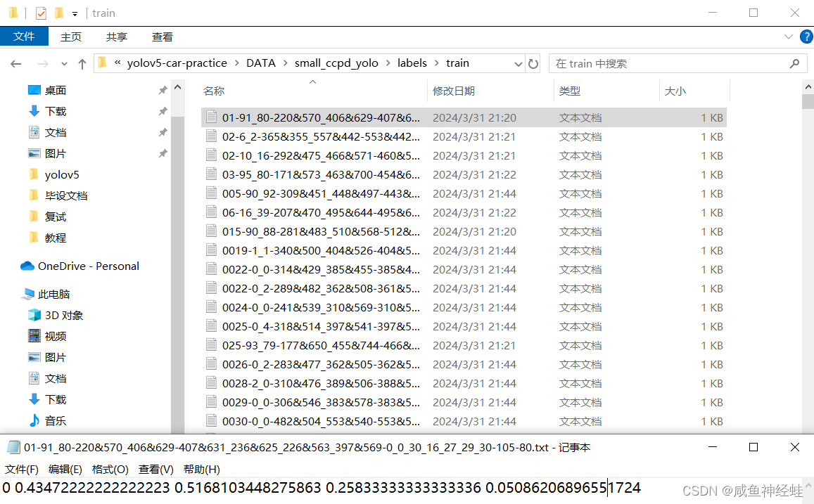Click the refresh icon beside address bar
Screen dimensions: 814x504
(533, 63)
